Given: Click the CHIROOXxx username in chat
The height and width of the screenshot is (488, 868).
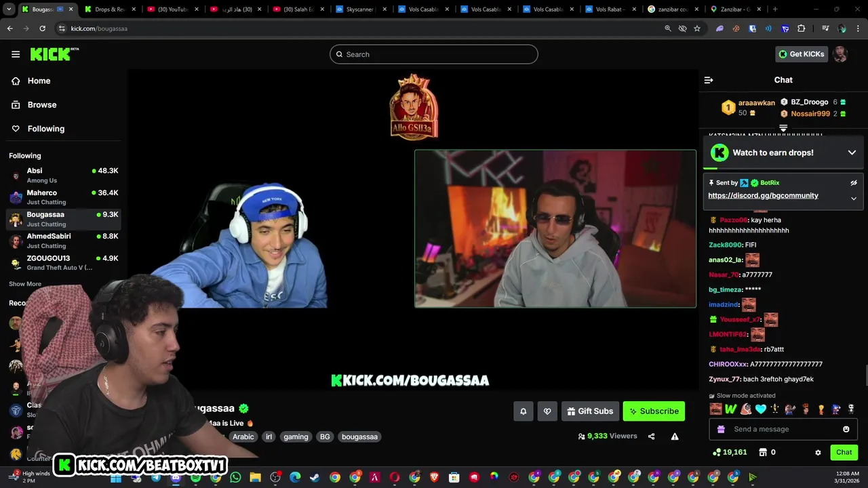Looking at the screenshot, I should pyautogui.click(x=728, y=364).
